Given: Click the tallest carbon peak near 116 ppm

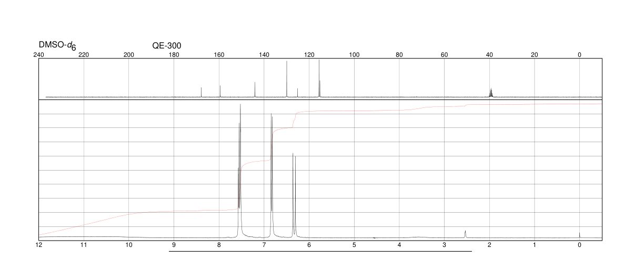Looking at the screenshot, I should (319, 78).
